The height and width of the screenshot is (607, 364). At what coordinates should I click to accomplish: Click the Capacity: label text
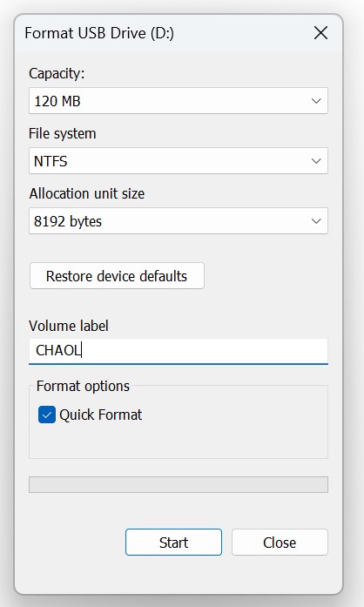[57, 73]
